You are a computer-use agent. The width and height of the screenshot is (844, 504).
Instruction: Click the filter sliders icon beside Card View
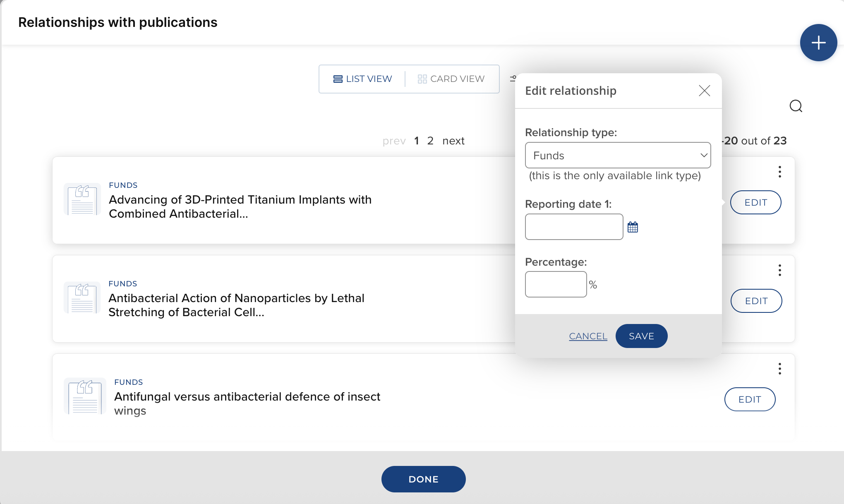pyautogui.click(x=513, y=78)
